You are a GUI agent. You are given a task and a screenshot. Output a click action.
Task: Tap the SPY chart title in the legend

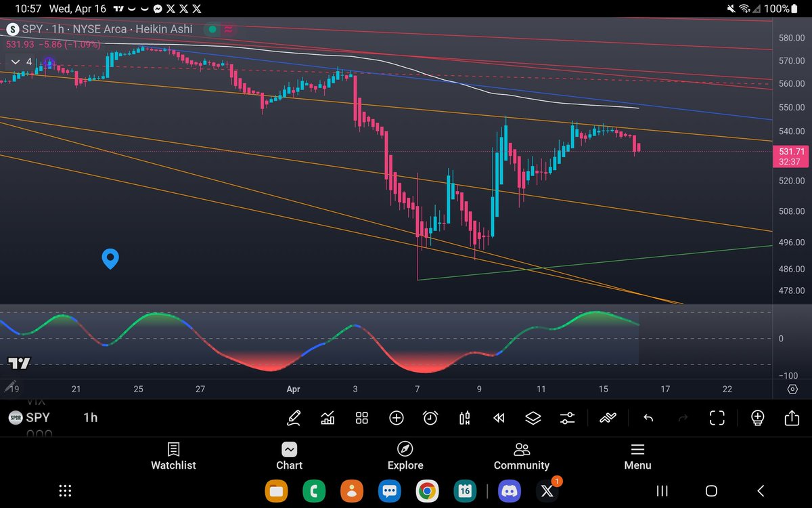pos(108,29)
